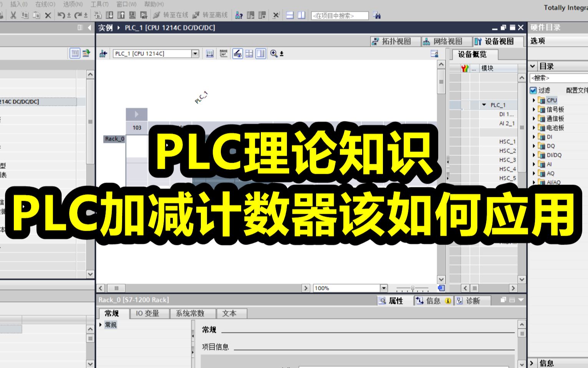Viewport: 588px width, 368px height.
Task: Click the Cut scissors icon
Action: pos(13,15)
